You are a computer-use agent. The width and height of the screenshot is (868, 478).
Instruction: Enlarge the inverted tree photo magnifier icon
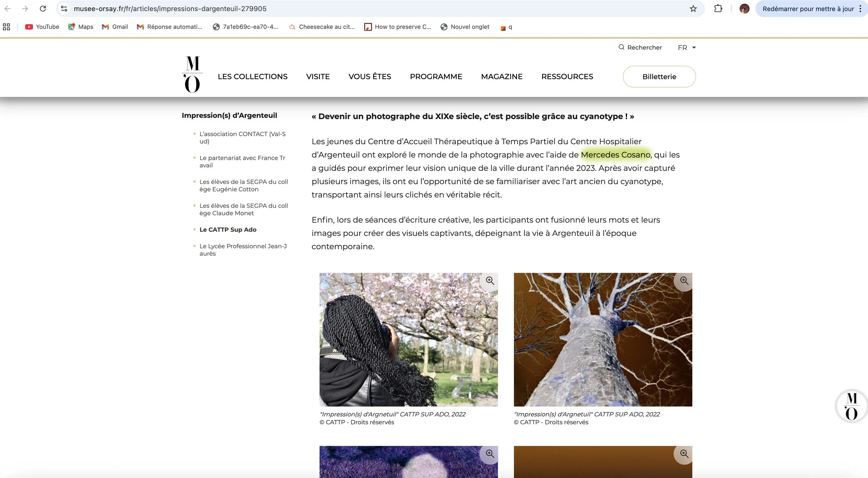coord(684,281)
